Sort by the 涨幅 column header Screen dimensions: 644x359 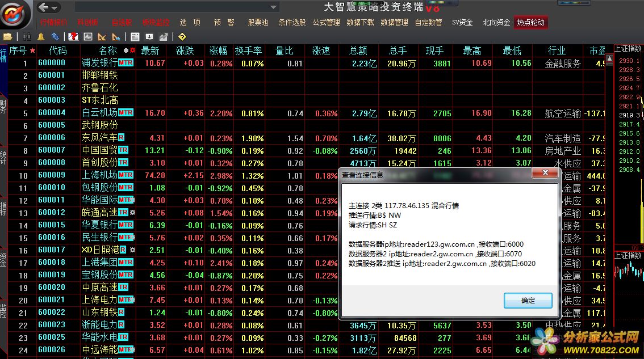pyautogui.click(x=218, y=50)
